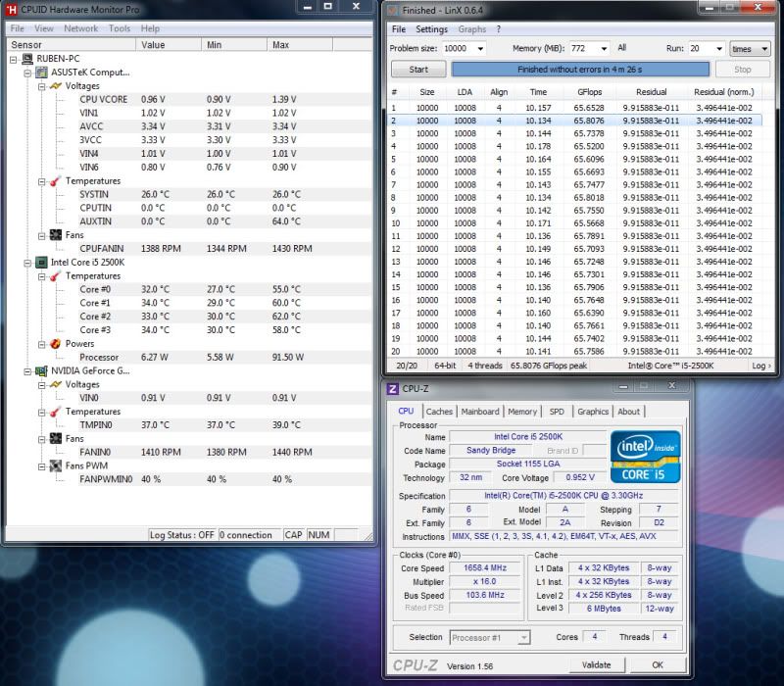The width and height of the screenshot is (784, 686).
Task: Click the ASUSTeK motherboard icon
Action: (x=41, y=73)
